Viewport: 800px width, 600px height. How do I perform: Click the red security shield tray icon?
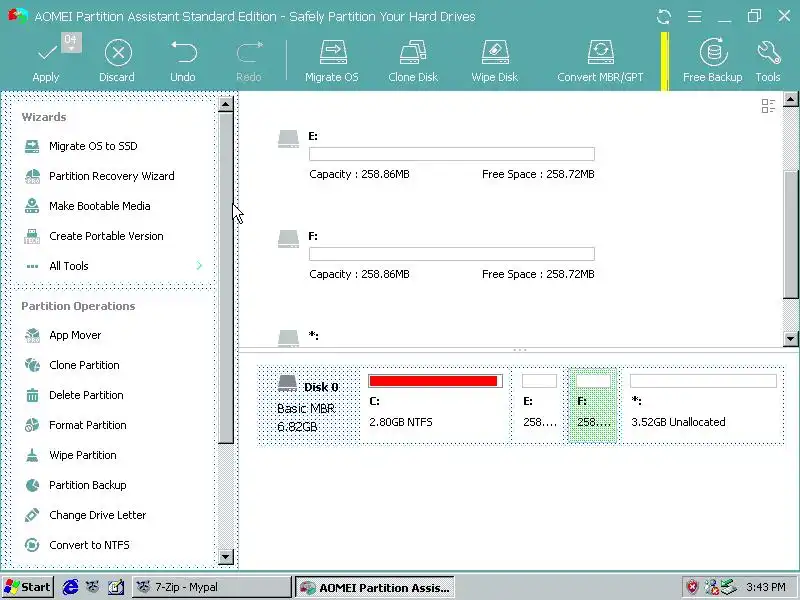(x=692, y=587)
